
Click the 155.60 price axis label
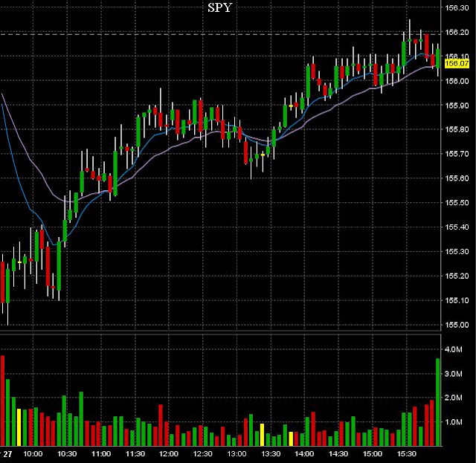coord(457,178)
